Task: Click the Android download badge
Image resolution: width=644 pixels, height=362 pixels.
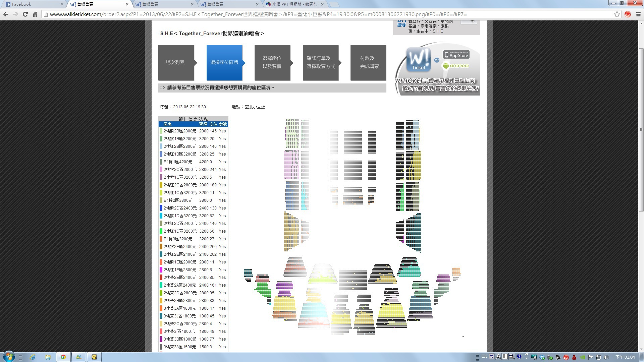Action: coord(455,66)
